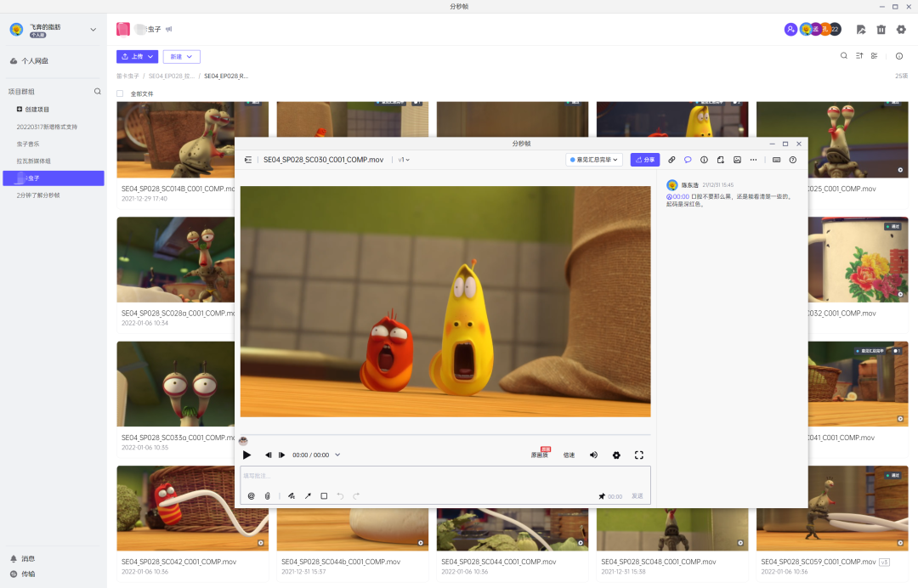Viewport: 918px width, 588px height.
Task: Open the v1 version dropdown
Action: pos(404,159)
